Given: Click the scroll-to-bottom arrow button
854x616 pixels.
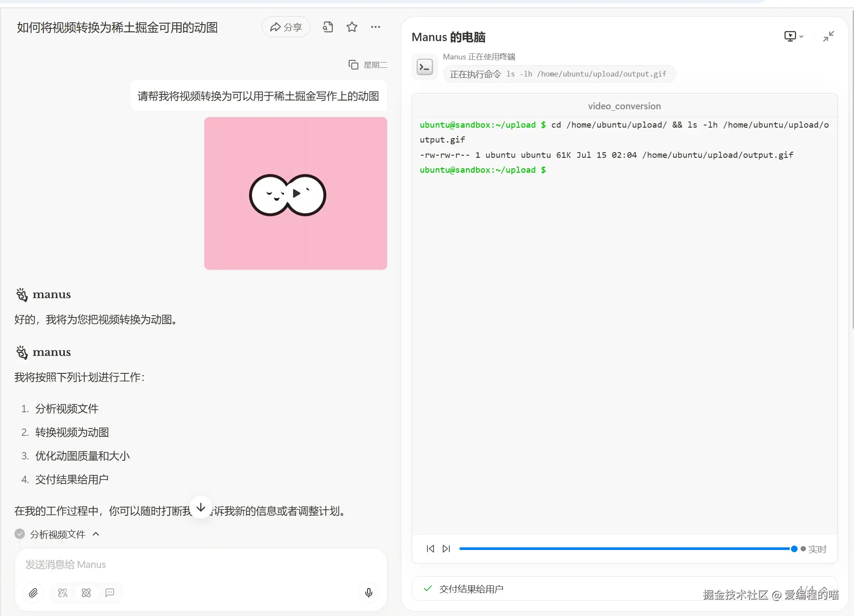Looking at the screenshot, I should click(x=201, y=507).
